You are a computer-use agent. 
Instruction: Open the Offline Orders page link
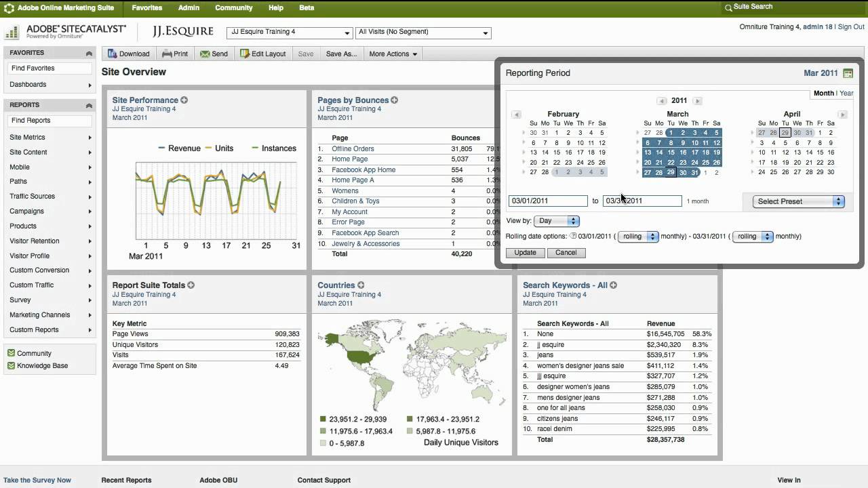point(353,149)
